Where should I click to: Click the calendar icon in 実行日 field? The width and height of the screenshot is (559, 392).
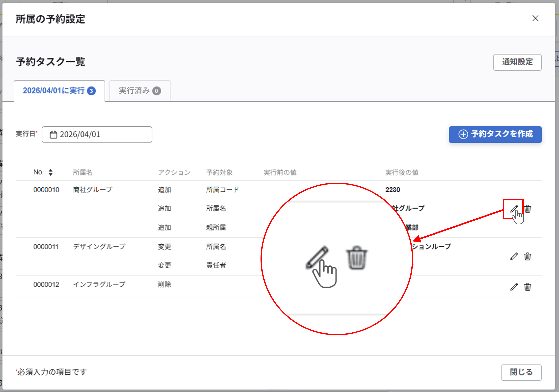[53, 134]
